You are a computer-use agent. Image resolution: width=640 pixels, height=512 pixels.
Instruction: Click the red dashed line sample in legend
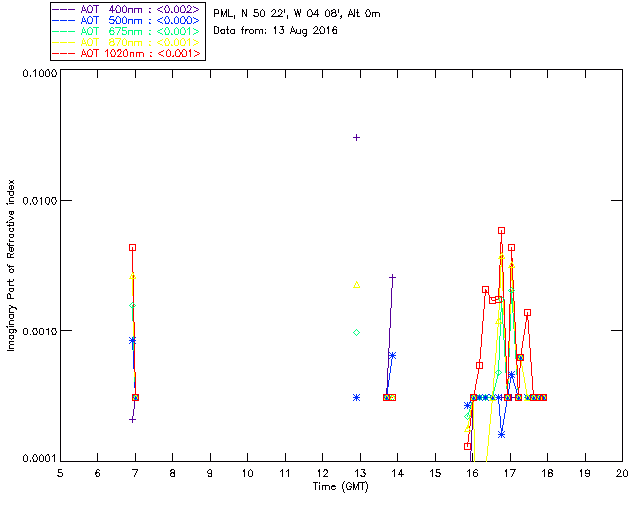pyautogui.click(x=64, y=53)
